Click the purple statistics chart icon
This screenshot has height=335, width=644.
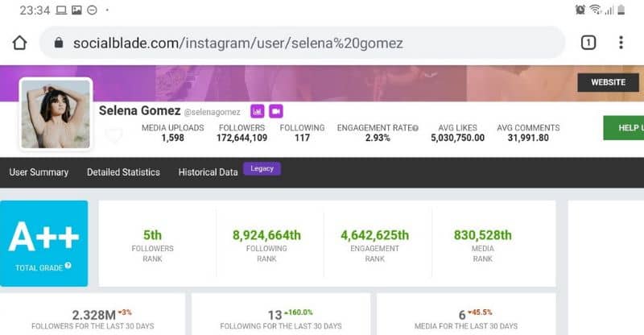(258, 111)
